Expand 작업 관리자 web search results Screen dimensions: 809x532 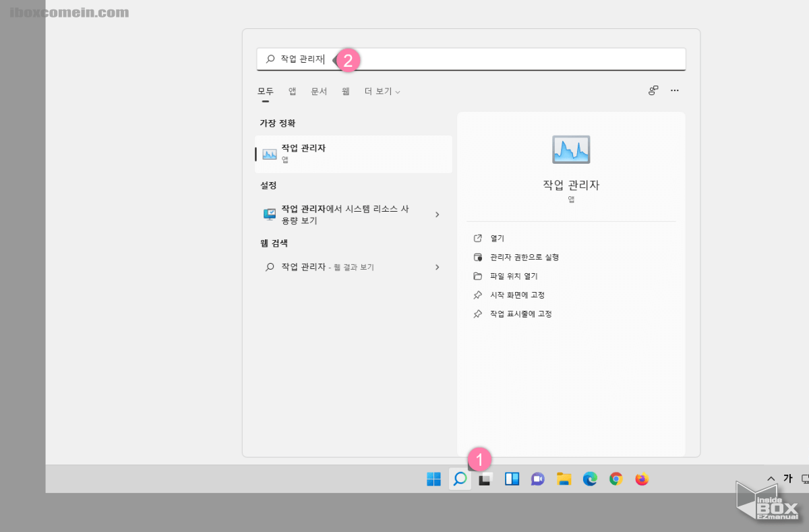click(438, 266)
